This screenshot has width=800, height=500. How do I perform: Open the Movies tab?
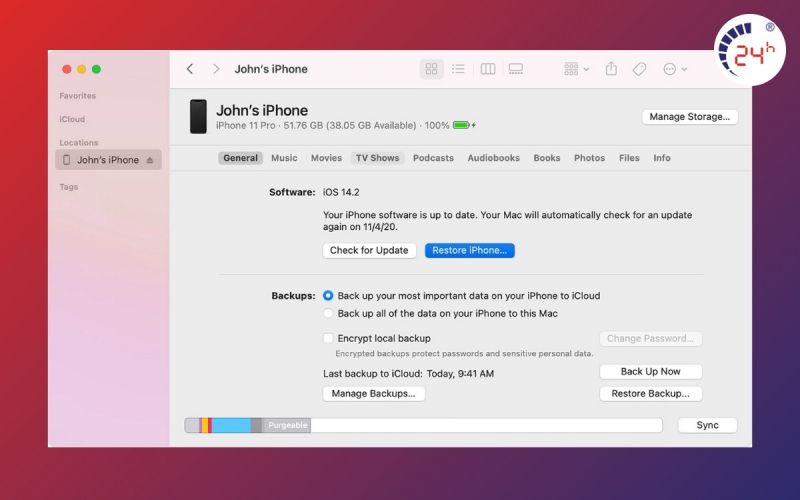327,158
